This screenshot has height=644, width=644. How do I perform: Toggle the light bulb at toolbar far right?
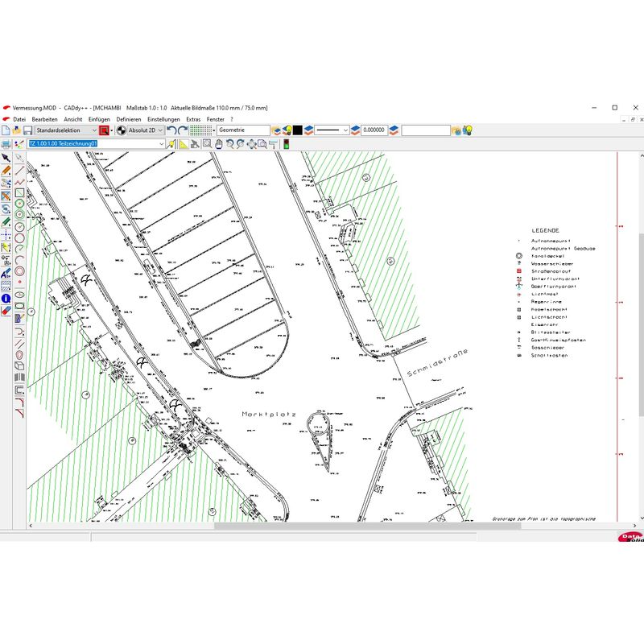click(466, 130)
